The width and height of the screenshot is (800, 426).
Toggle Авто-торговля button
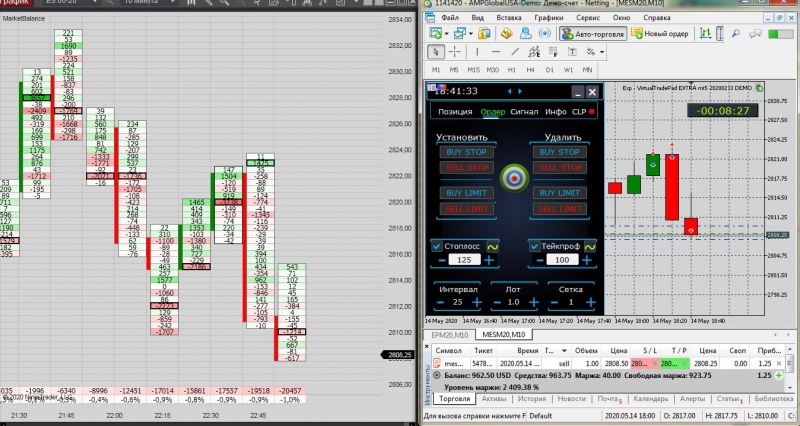[593, 34]
